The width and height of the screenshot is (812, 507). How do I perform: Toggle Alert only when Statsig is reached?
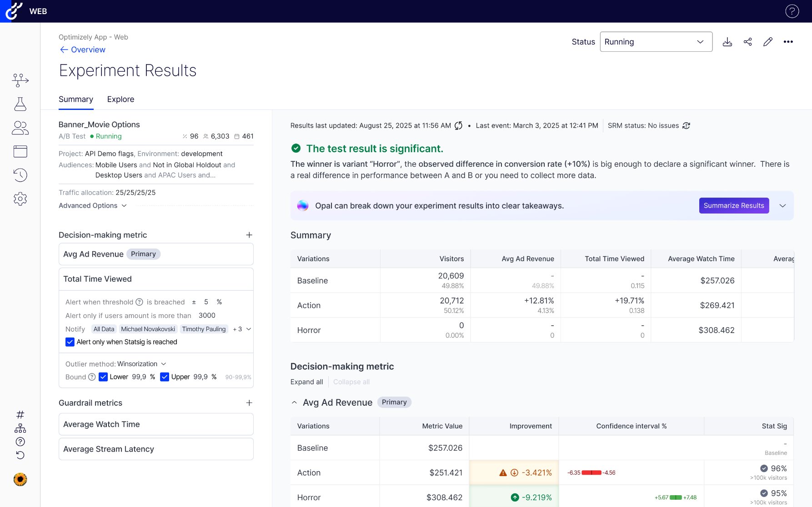point(70,342)
